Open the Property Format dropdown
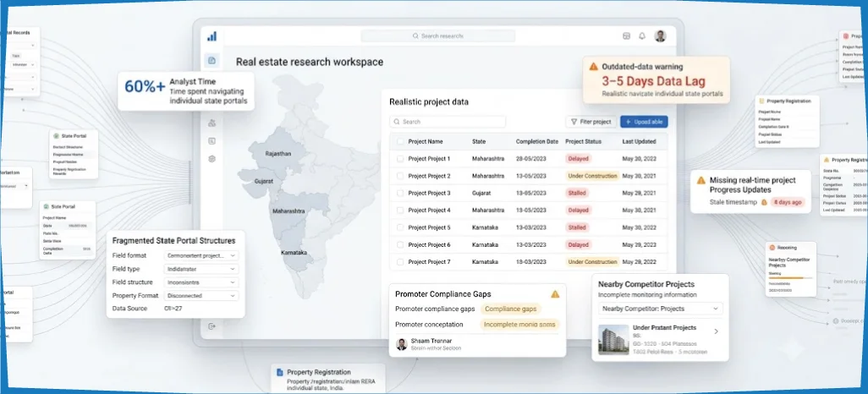The height and width of the screenshot is (394, 868). coord(201,296)
